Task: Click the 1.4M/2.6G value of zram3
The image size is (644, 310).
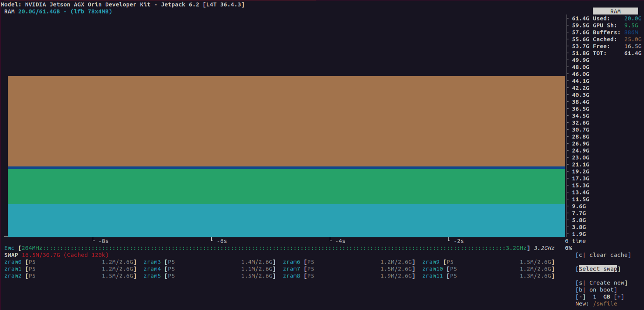Action: (x=257, y=262)
